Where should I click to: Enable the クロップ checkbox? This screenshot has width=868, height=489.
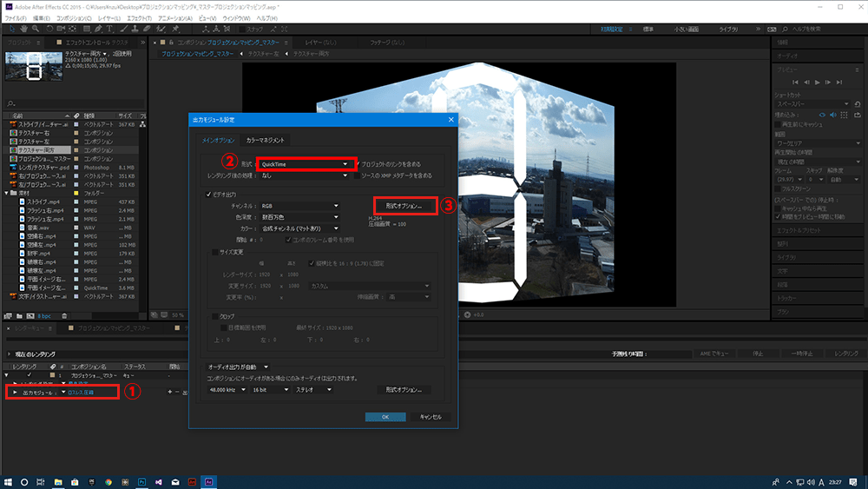(216, 317)
